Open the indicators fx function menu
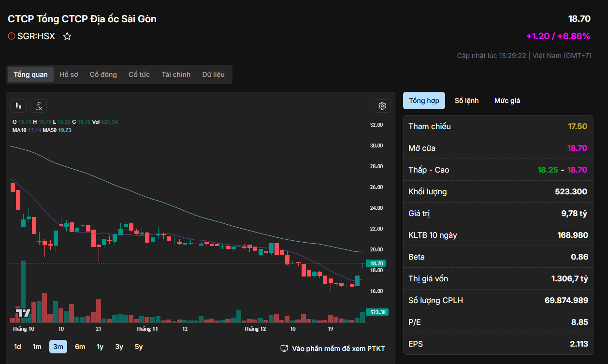 click(39, 106)
